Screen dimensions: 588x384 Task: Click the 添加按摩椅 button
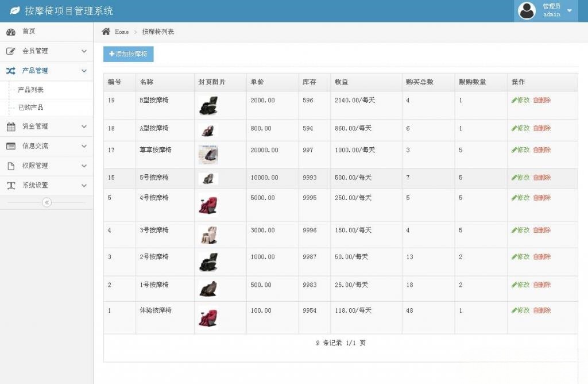pos(128,53)
